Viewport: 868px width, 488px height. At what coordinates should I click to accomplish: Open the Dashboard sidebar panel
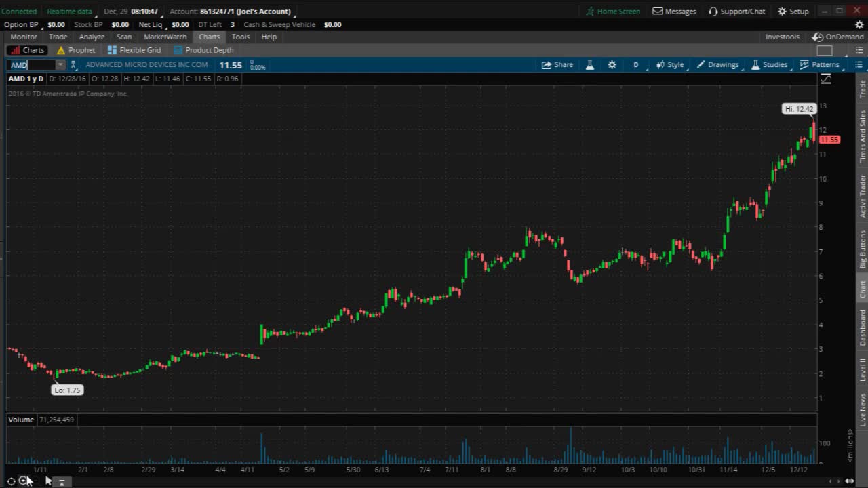pyautogui.click(x=863, y=327)
